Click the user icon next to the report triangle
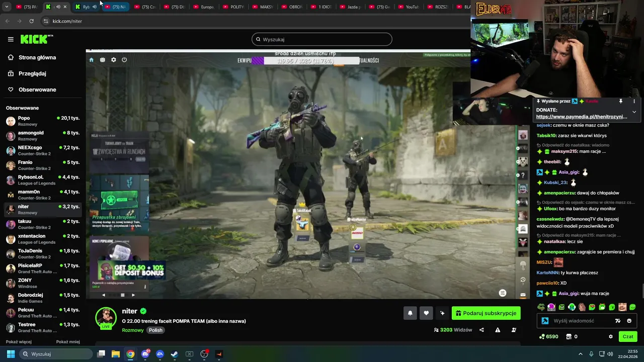This screenshot has height=362, width=644. click(514, 330)
